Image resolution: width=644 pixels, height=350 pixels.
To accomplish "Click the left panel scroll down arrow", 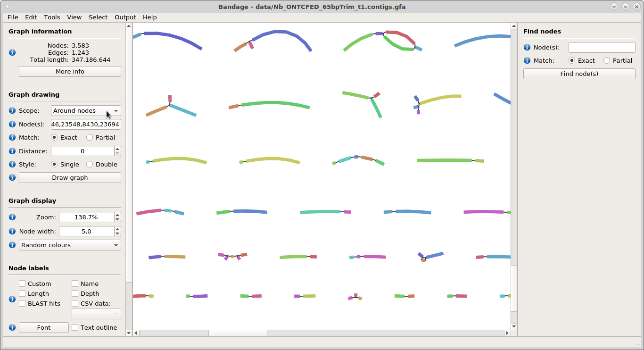I will 129,333.
